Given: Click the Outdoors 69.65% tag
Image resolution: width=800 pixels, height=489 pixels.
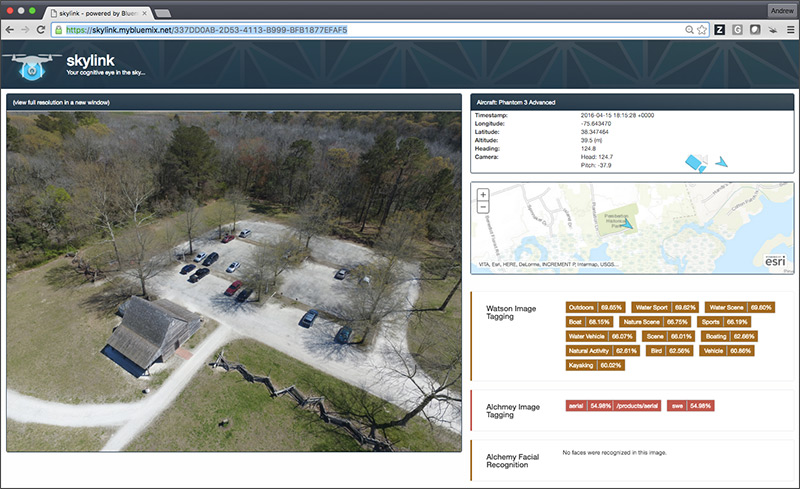Looking at the screenshot, I should [595, 307].
